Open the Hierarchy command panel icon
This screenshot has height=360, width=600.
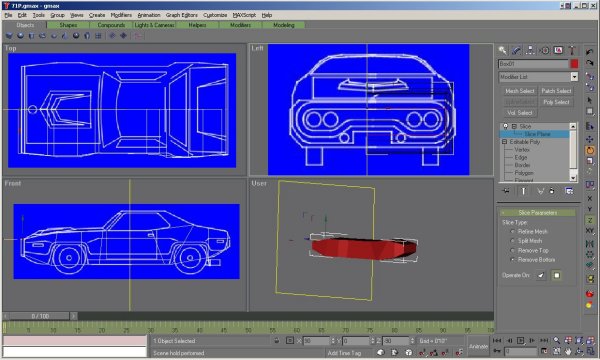(x=530, y=50)
